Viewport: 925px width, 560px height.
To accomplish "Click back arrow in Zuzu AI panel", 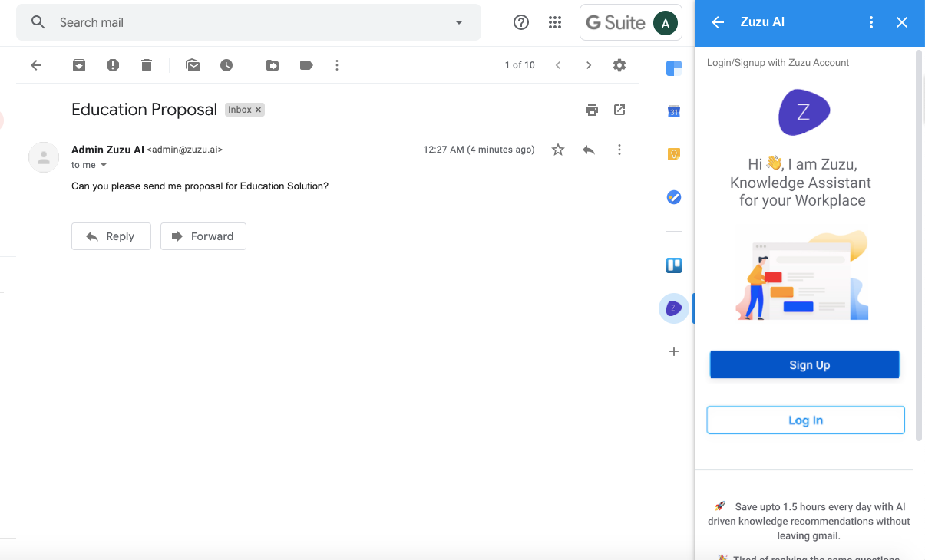I will coord(718,22).
